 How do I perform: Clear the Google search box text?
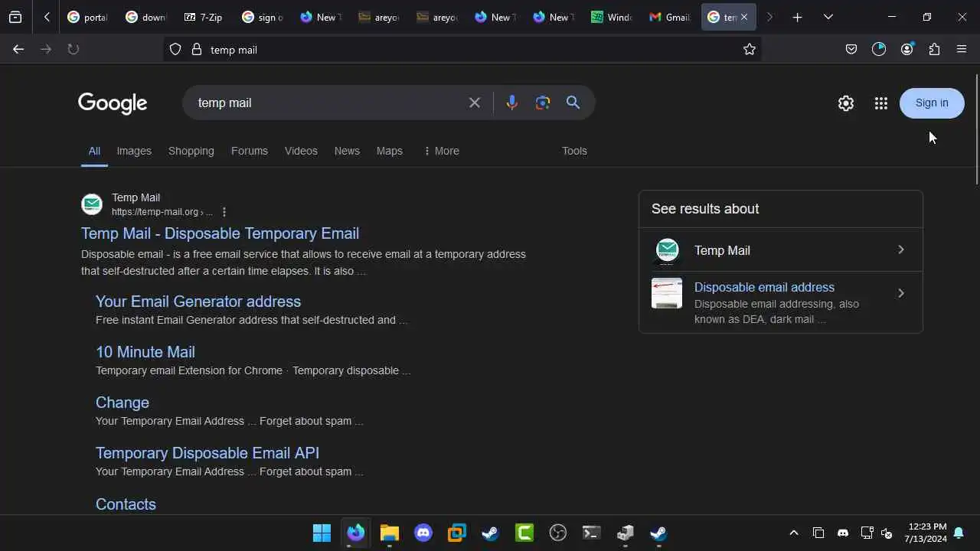(x=475, y=103)
